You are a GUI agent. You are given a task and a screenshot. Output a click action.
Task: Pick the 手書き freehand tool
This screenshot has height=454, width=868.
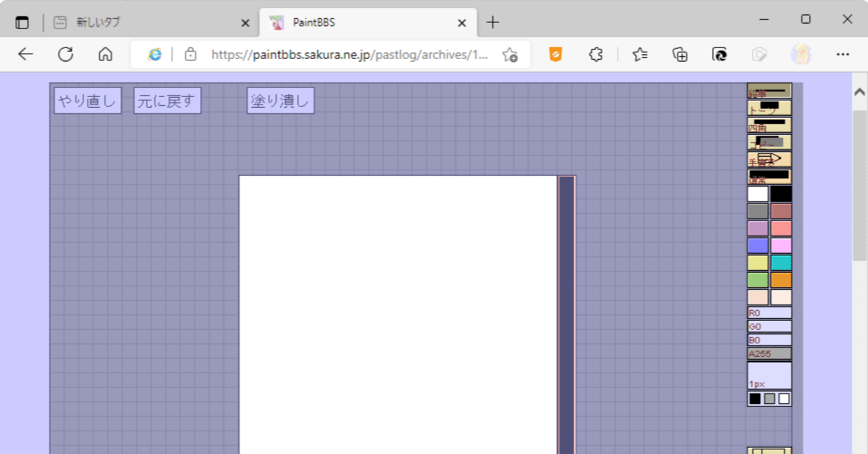pos(769,159)
